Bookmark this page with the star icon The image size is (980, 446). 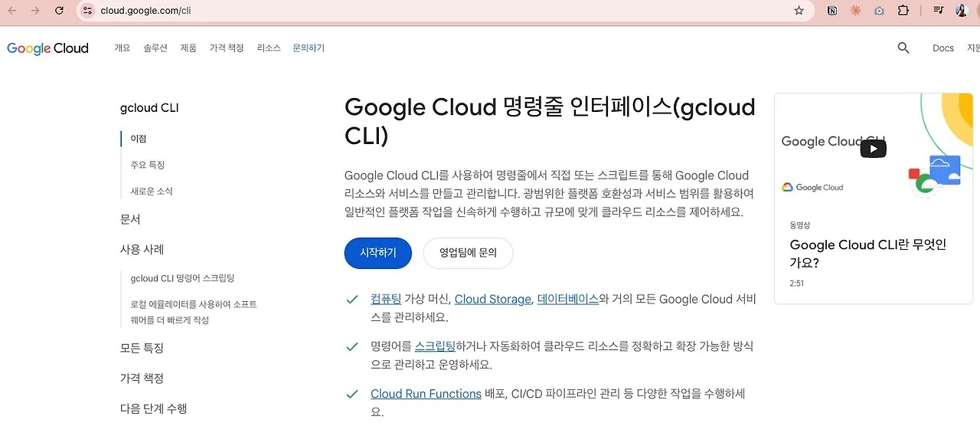(x=799, y=11)
